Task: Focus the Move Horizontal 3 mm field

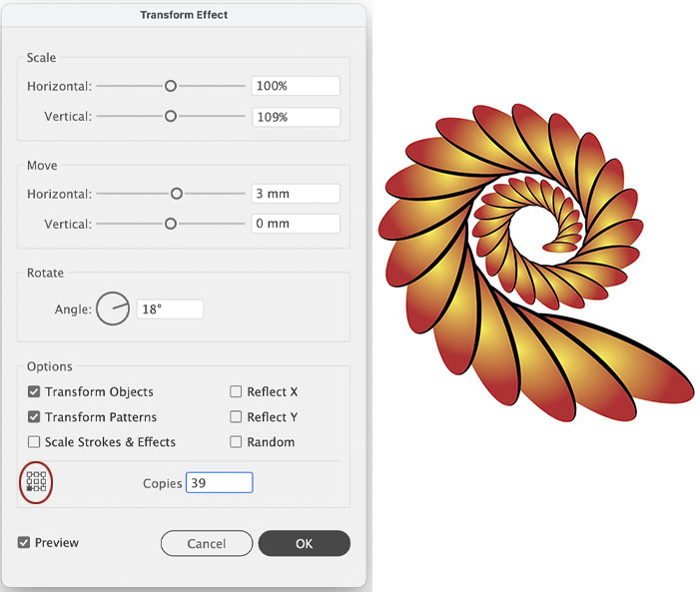Action: (x=295, y=194)
